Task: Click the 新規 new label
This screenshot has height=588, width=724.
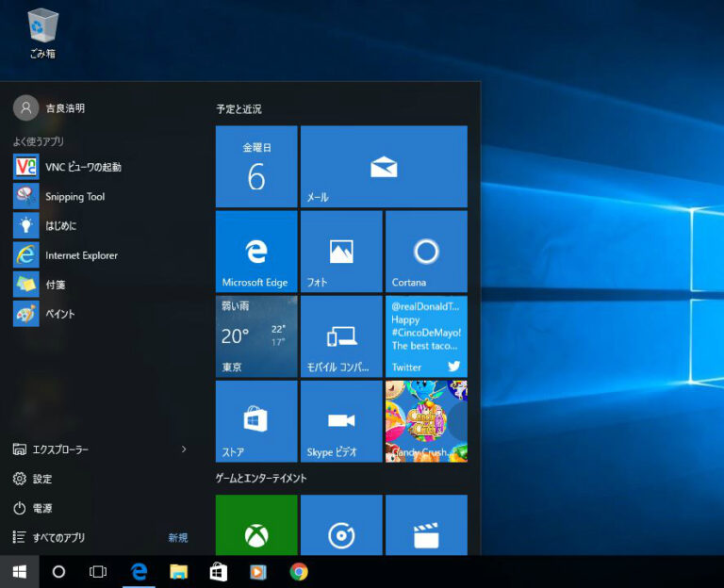Action: point(178,538)
